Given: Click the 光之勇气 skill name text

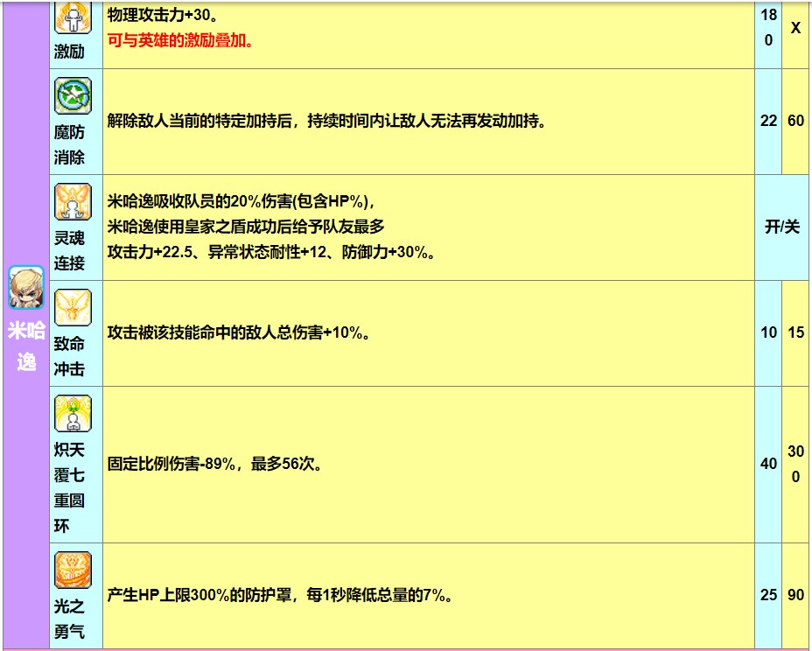Looking at the screenshot, I should 69,619.
